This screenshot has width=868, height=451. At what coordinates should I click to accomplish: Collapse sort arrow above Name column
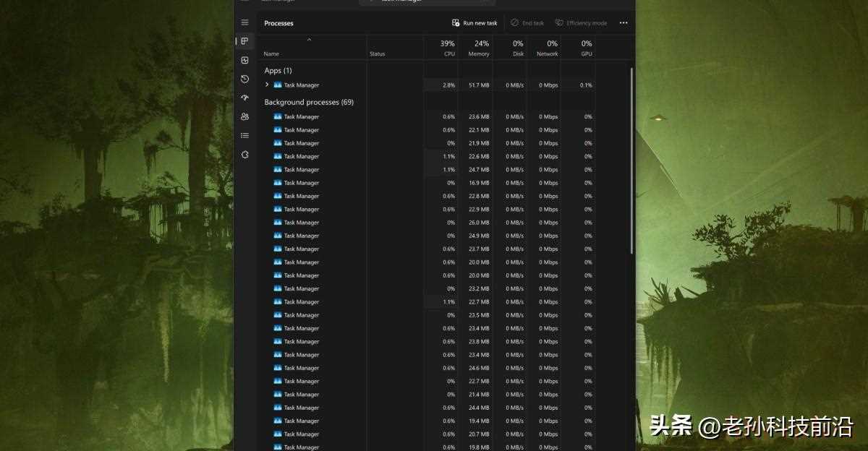[310, 40]
